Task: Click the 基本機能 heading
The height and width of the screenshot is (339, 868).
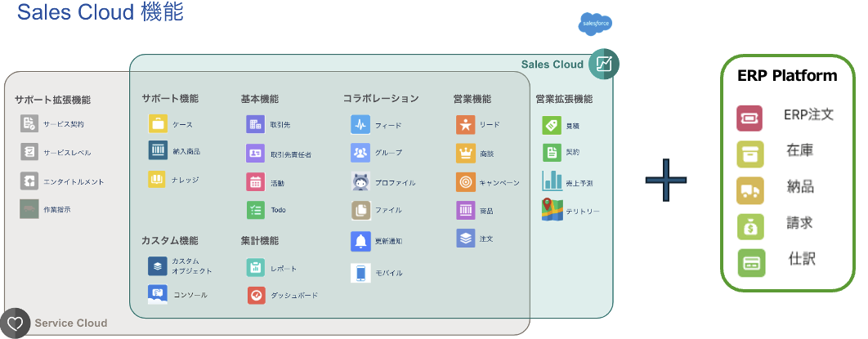Action: click(x=260, y=99)
